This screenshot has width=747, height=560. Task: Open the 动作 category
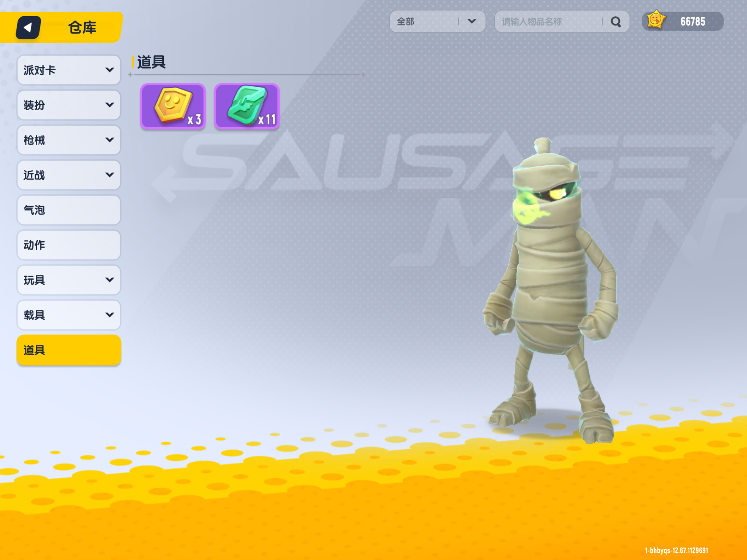(x=69, y=245)
